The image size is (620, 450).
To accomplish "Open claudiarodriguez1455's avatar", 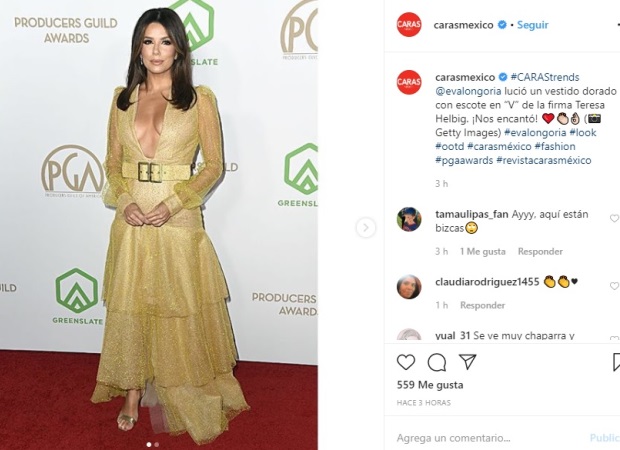I will [409, 287].
